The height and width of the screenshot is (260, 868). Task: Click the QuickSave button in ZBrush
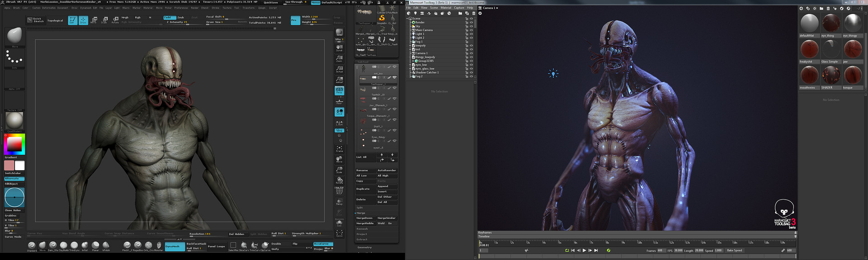271,2
